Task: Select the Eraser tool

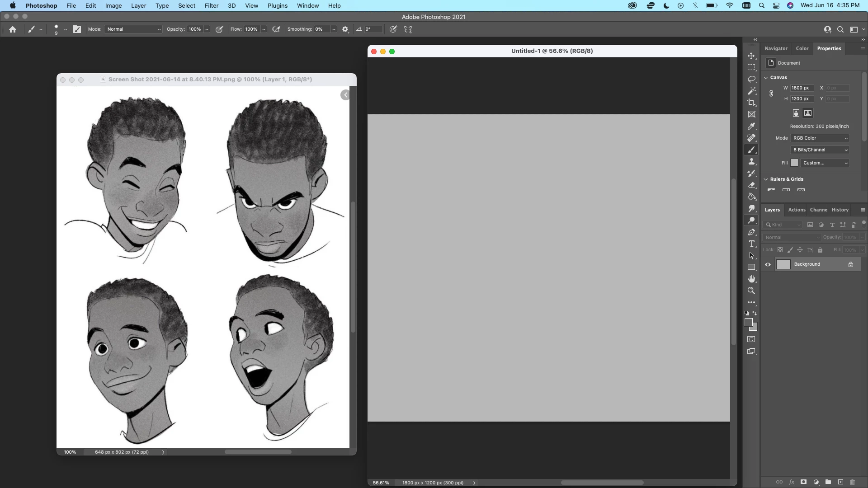Action: 751,185
